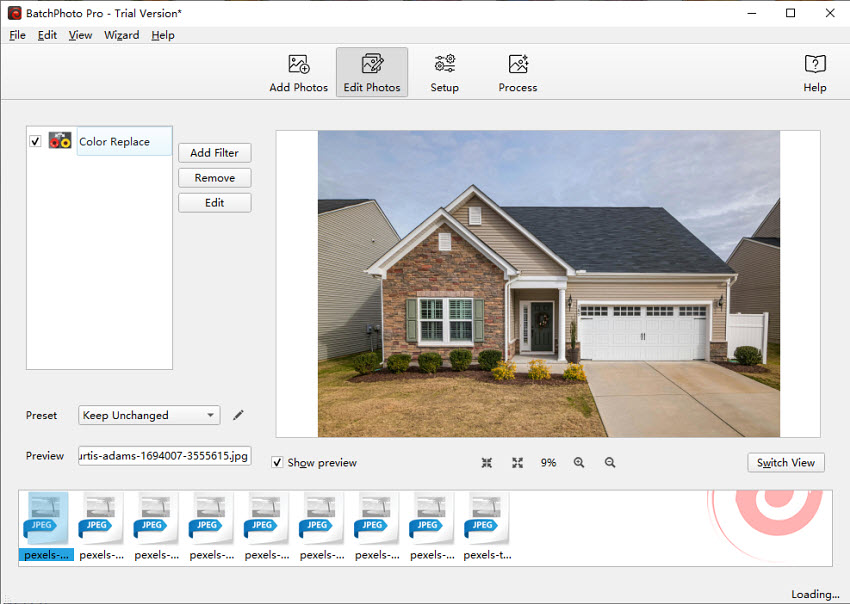Viewport: 850px width, 604px height.
Task: Uncheck the Color Replace filter checkbox
Action: click(x=37, y=141)
